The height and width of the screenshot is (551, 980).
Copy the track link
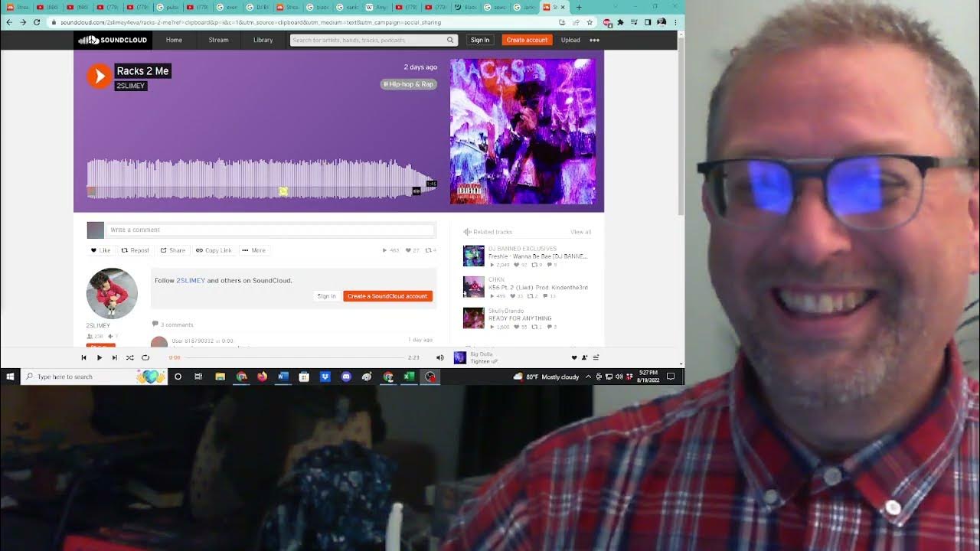pos(213,250)
